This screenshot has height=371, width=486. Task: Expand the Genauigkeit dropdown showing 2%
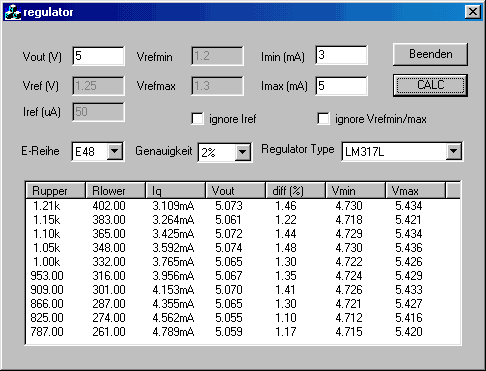(242, 153)
